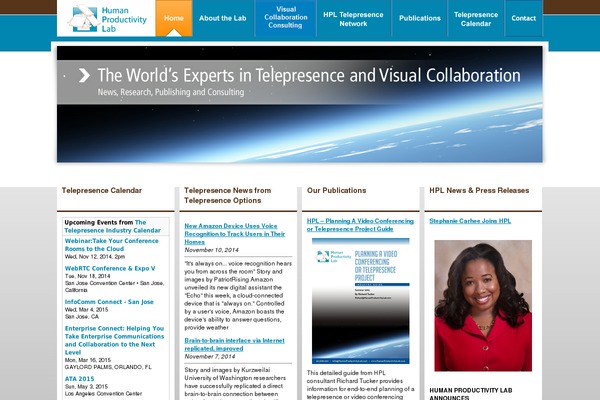600x400 pixels.
Task: Click the Human Productivity Lab logo
Action: tap(107, 19)
